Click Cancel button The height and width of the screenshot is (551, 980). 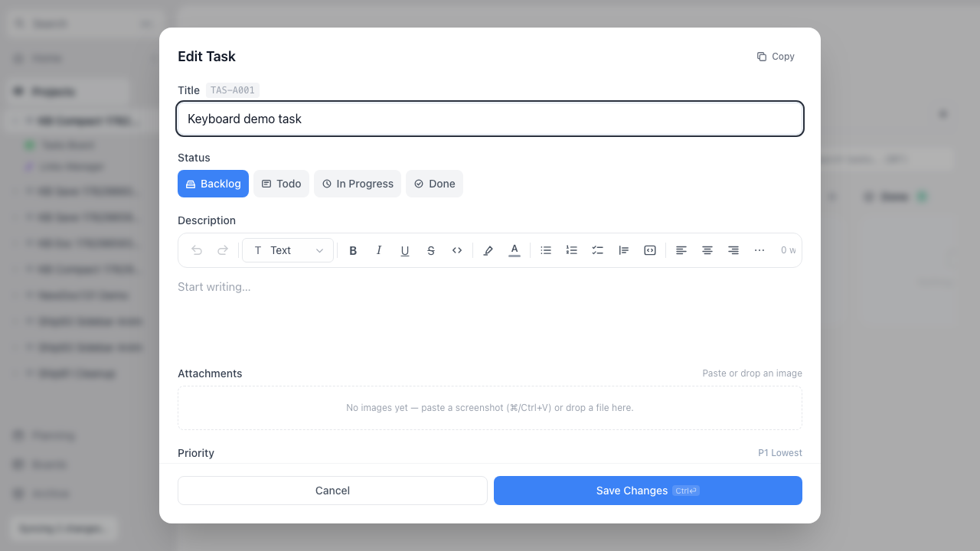[x=332, y=491]
